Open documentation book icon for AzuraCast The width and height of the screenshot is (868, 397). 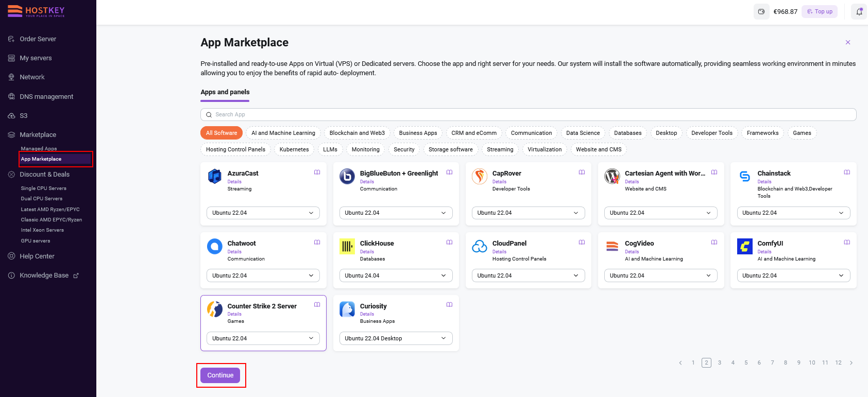317,172
